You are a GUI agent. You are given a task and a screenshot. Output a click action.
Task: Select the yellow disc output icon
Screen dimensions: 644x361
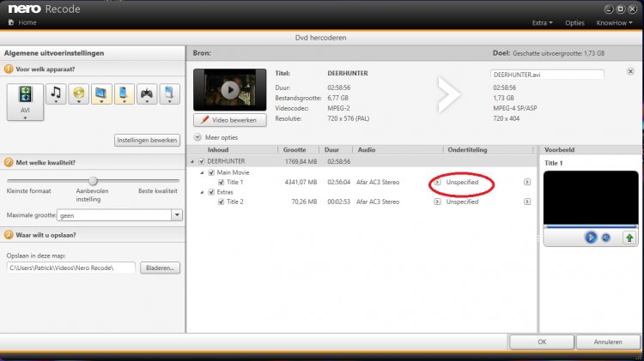[78, 93]
